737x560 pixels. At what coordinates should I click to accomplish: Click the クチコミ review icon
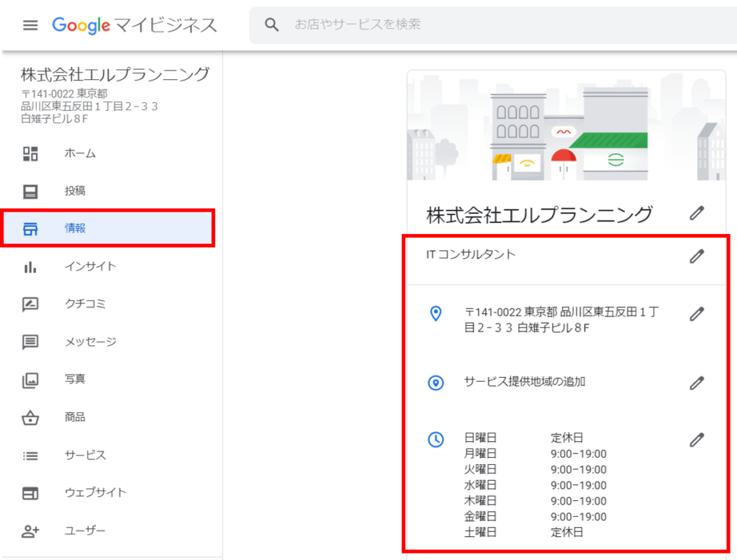(x=30, y=304)
